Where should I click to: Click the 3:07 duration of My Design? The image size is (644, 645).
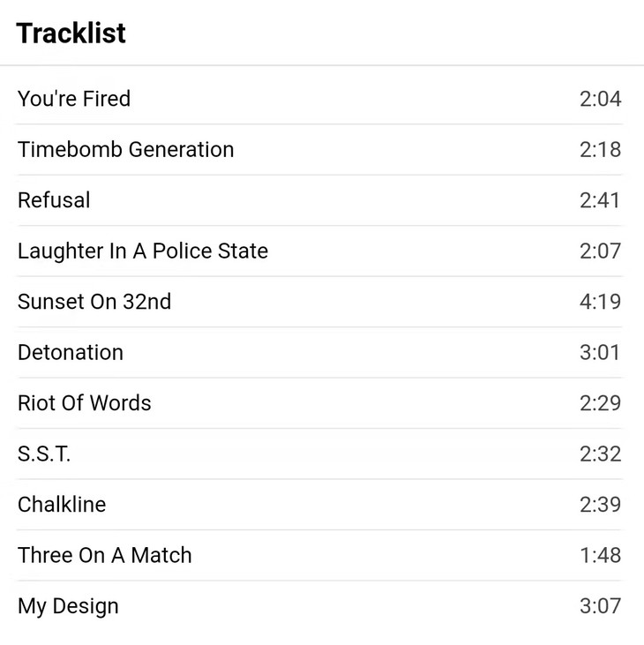600,606
